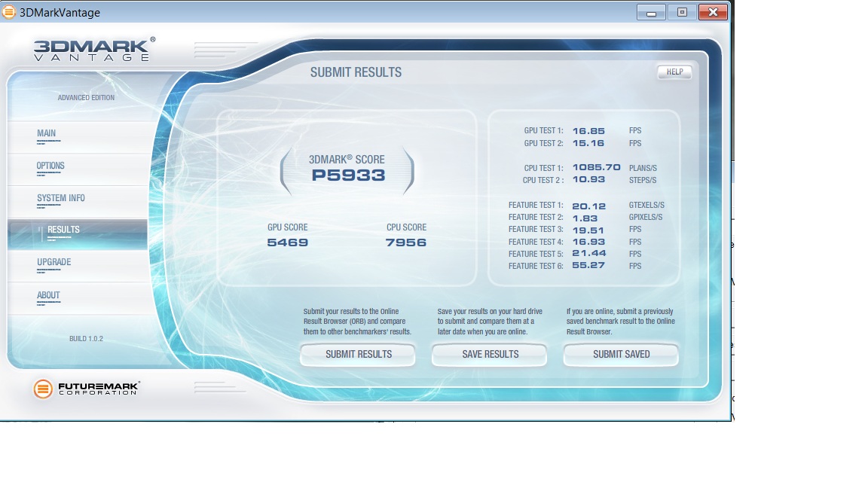Click the Feature Test 6 label

(536, 266)
